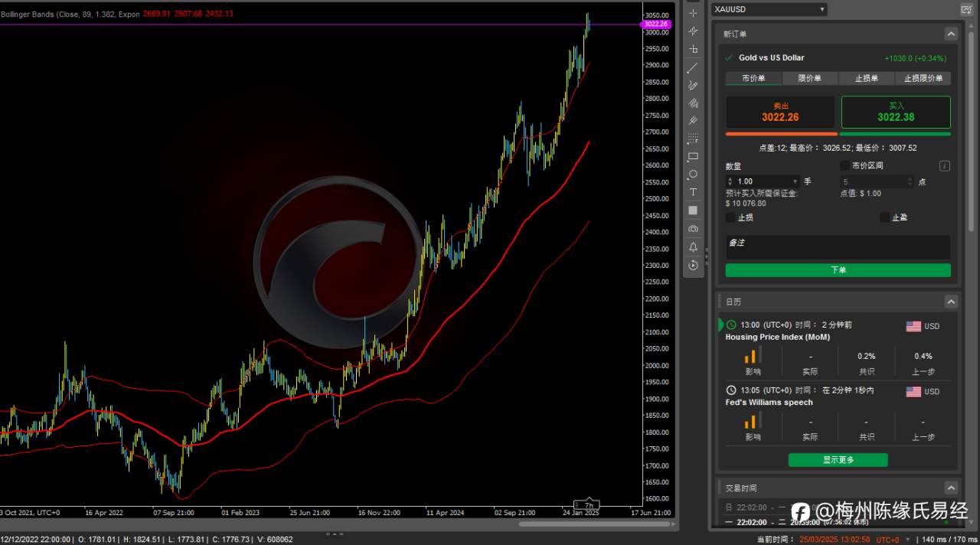Click the magenta 3022.26 price label
The image size is (980, 545).
pos(655,24)
